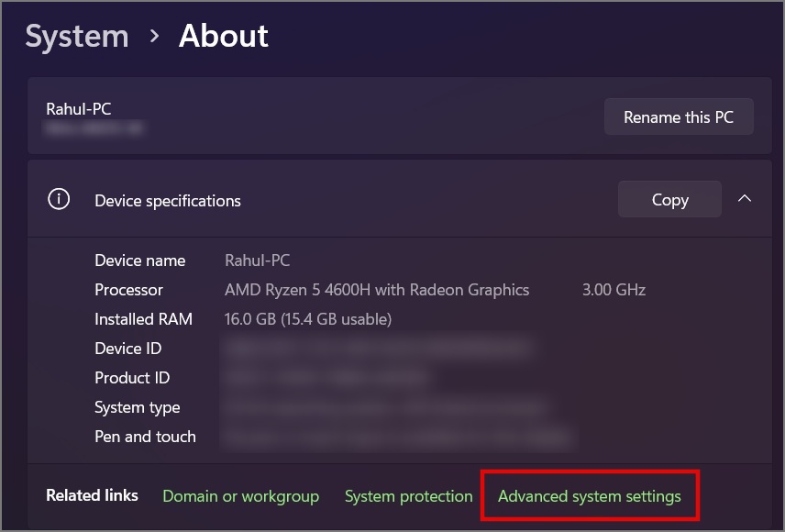Click the 3.00 GHz processor speed
This screenshot has height=532, width=785.
(614, 290)
